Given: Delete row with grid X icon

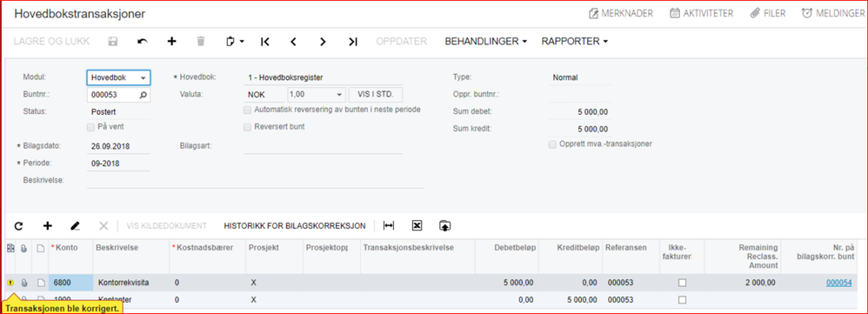Looking at the screenshot, I should pyautogui.click(x=103, y=226).
